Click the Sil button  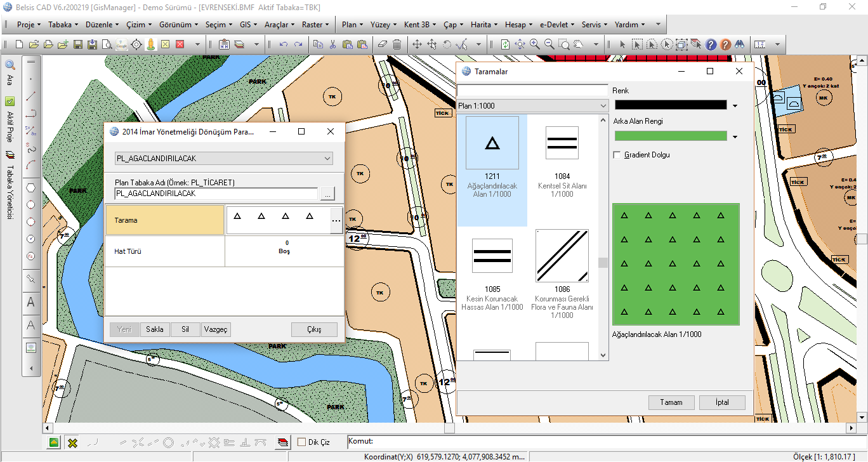[185, 329]
